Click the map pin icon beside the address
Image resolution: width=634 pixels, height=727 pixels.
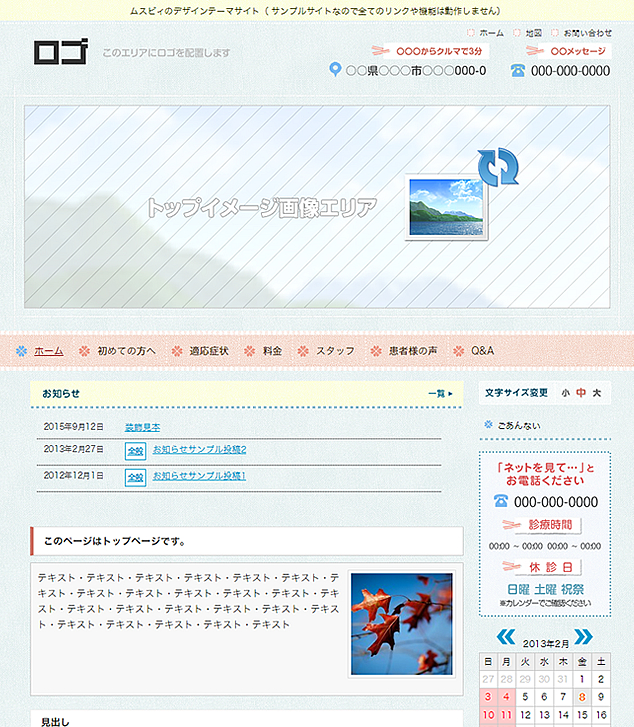point(334,70)
